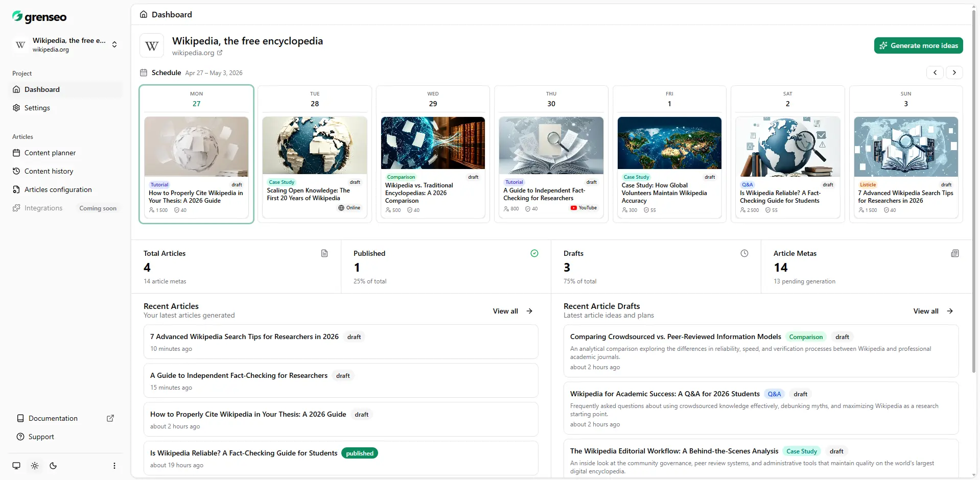The width and height of the screenshot is (980, 480).
Task: Click the Content history clock icon
Action: [16, 171]
